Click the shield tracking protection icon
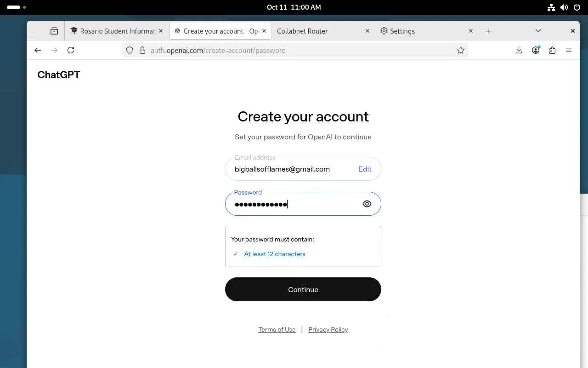This screenshot has height=368, width=588. (x=130, y=50)
